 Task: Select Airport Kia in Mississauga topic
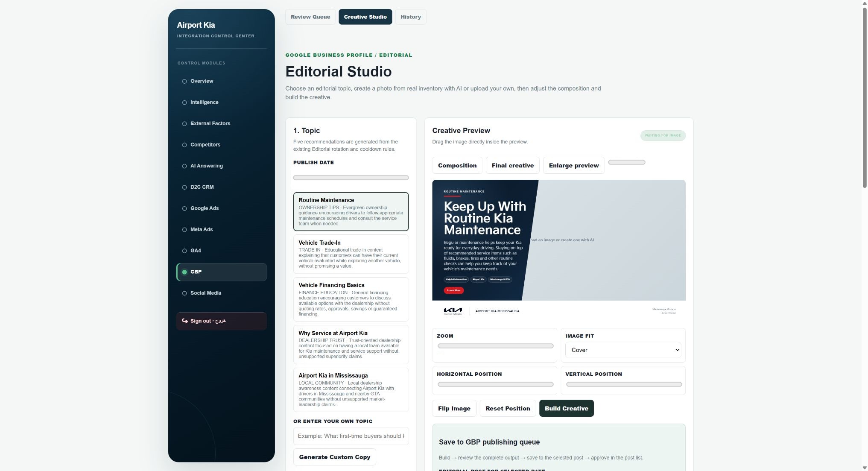[351, 390]
